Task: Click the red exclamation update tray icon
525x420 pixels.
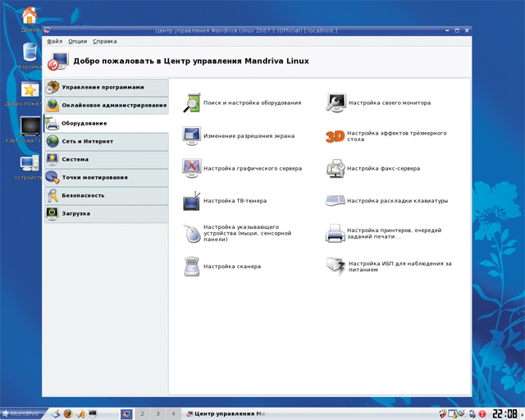Action: (x=482, y=414)
